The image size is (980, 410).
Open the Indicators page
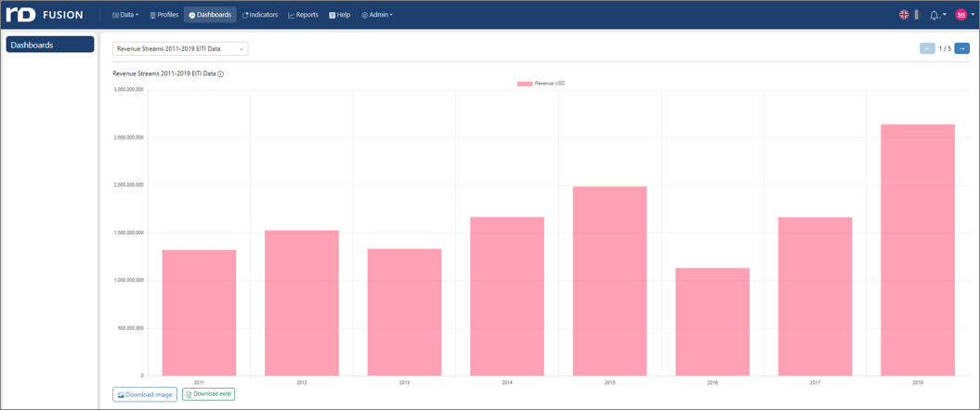tap(260, 14)
